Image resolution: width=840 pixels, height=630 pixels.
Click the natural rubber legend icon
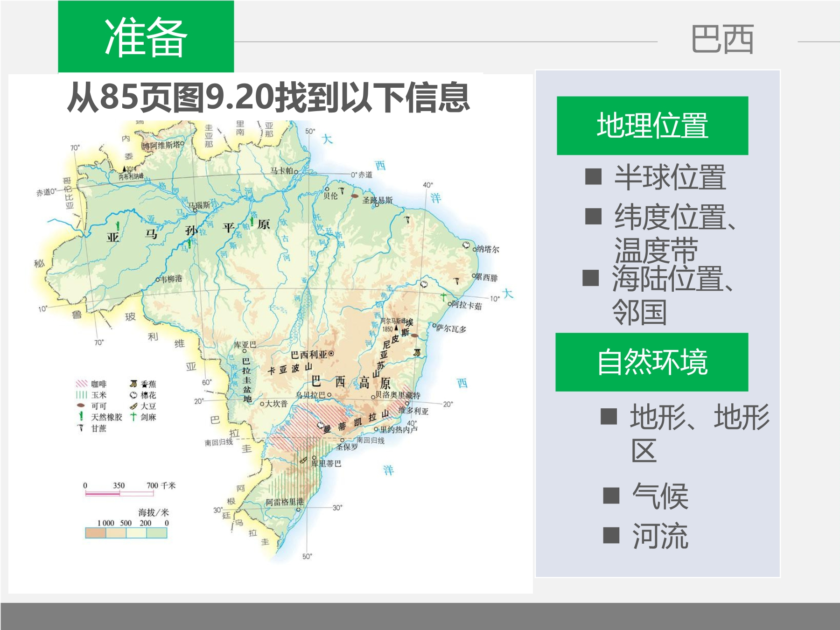click(x=81, y=417)
